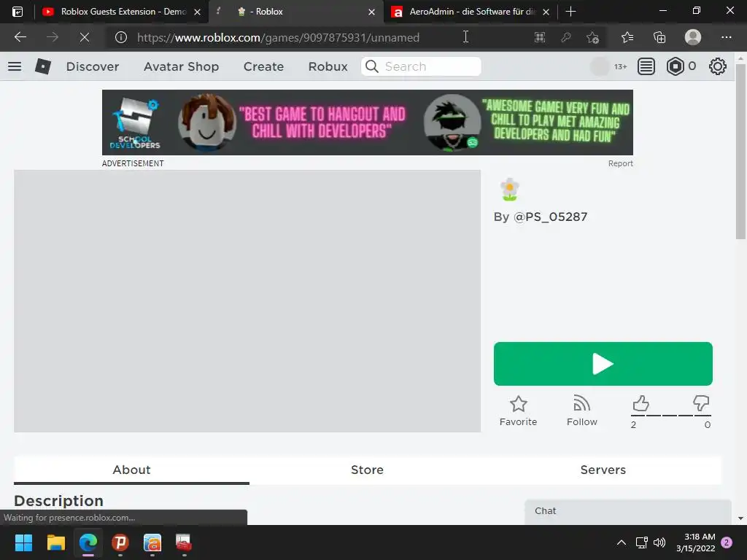Click the School Developers advertisement banner
The height and width of the screenshot is (560, 747).
[368, 122]
